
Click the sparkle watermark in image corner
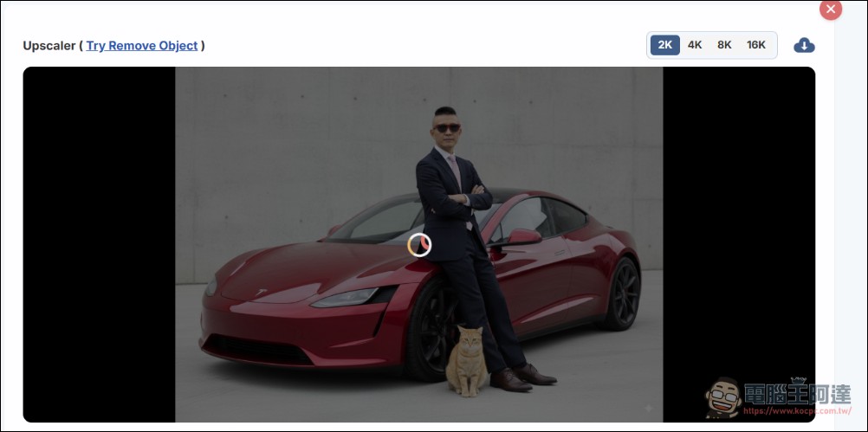click(x=649, y=409)
